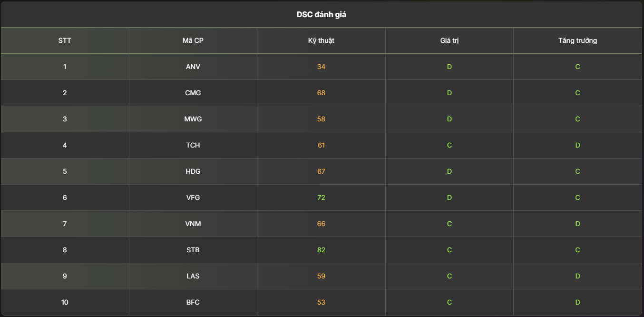Select row number 10 in STT column

click(x=65, y=302)
